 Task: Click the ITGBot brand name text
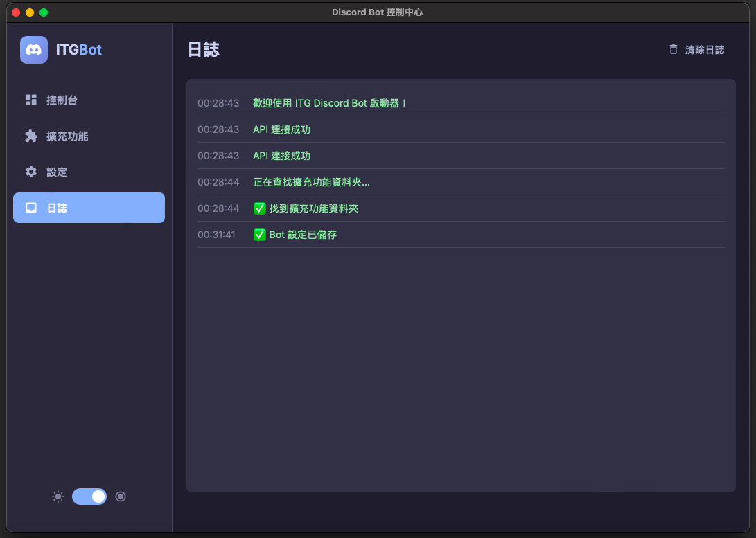point(79,50)
